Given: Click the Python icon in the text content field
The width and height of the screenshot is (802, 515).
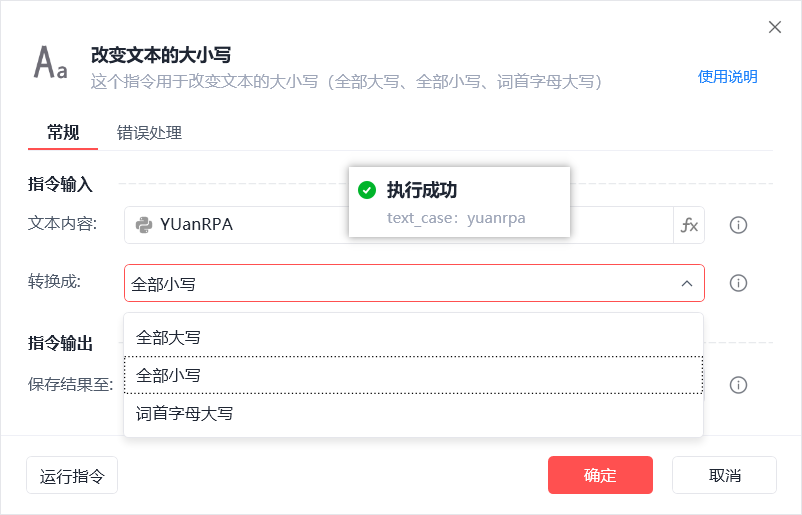Looking at the screenshot, I should click(144, 225).
